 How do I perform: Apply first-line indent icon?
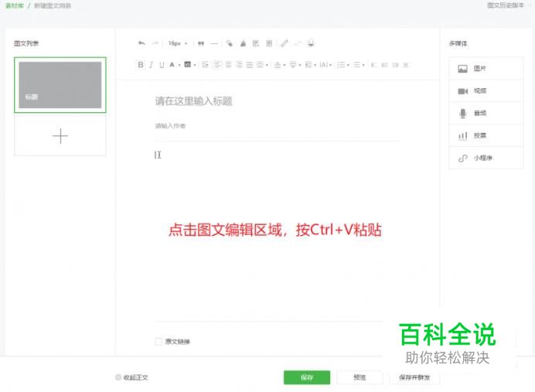(x=205, y=65)
